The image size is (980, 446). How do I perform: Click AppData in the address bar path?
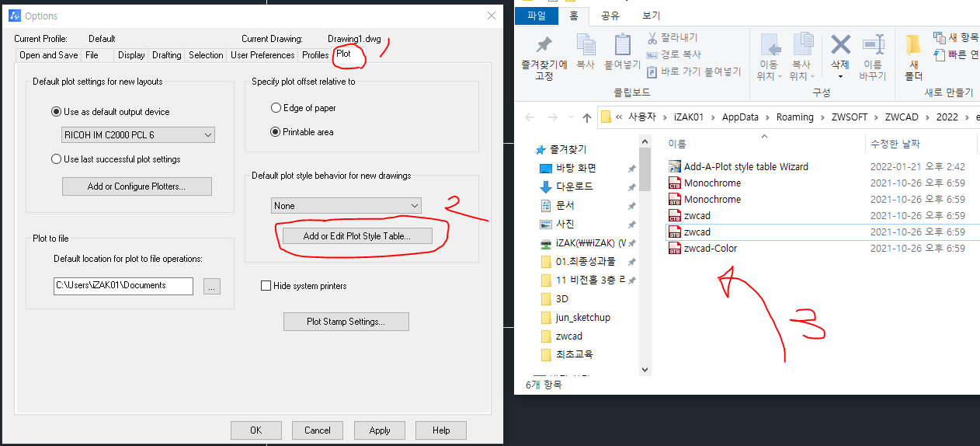[739, 117]
